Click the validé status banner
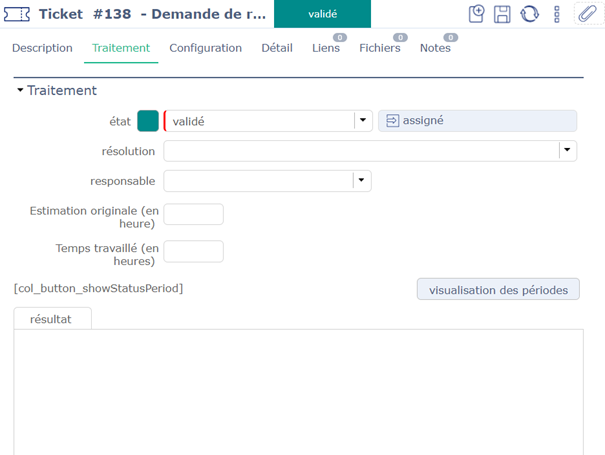This screenshot has width=605, height=455. pos(322,14)
